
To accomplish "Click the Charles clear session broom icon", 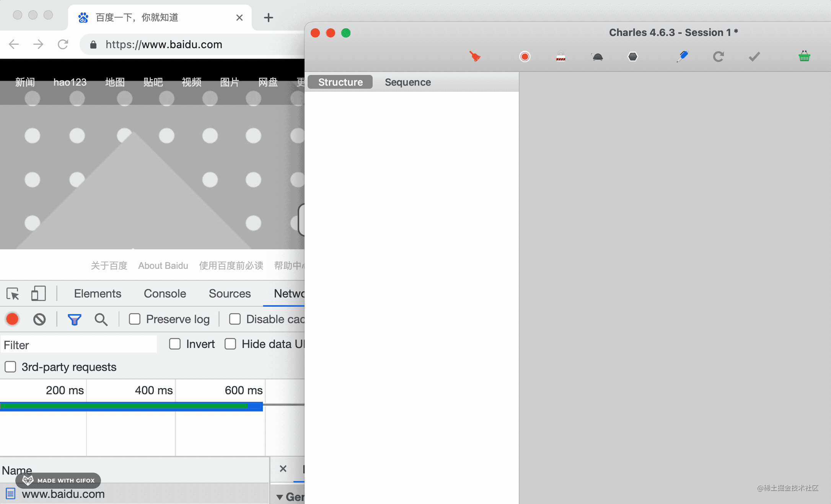I will pyautogui.click(x=475, y=57).
